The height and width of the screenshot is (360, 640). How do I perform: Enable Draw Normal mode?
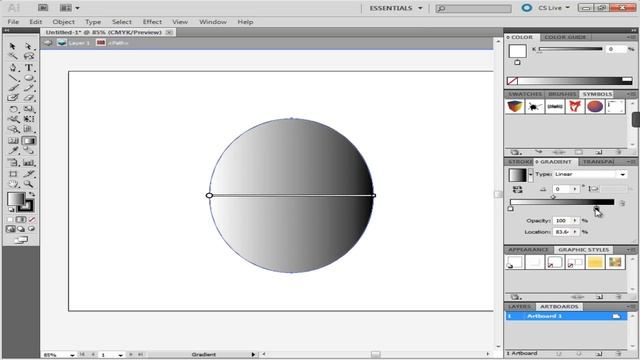(11, 229)
